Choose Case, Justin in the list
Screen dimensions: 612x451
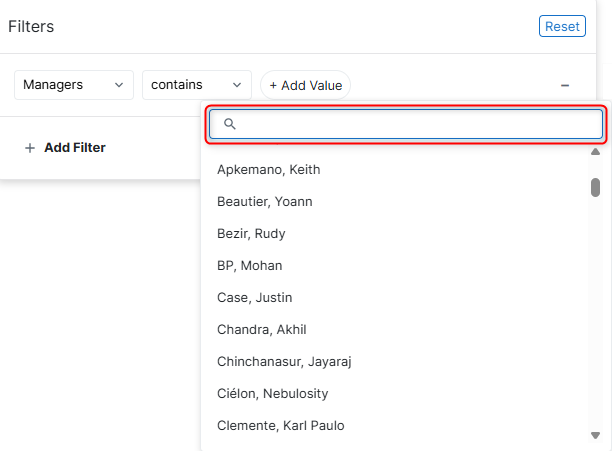click(x=254, y=297)
